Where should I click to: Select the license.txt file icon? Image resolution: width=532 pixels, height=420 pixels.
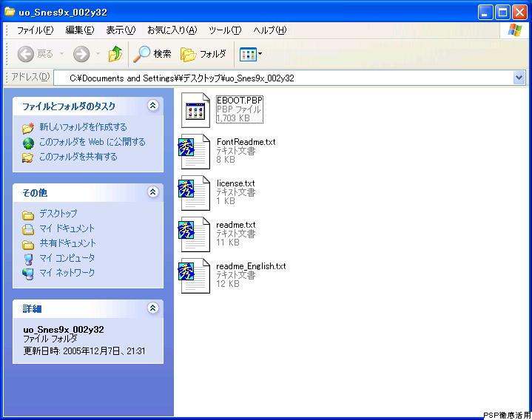pos(195,193)
